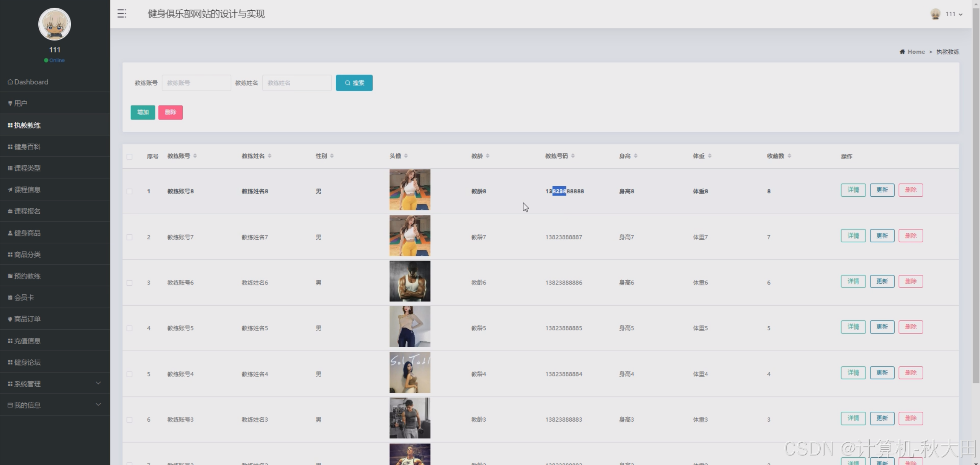This screenshot has height=465, width=980.
Task: Go to 课程信息 sidebar item
Action: [x=27, y=190]
